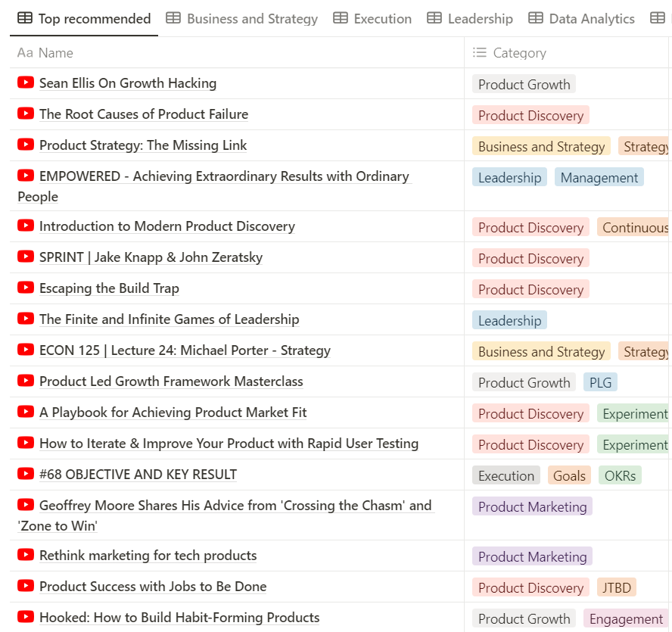Open the Execution view tab
The height and width of the screenshot is (632, 672).
coord(372,18)
